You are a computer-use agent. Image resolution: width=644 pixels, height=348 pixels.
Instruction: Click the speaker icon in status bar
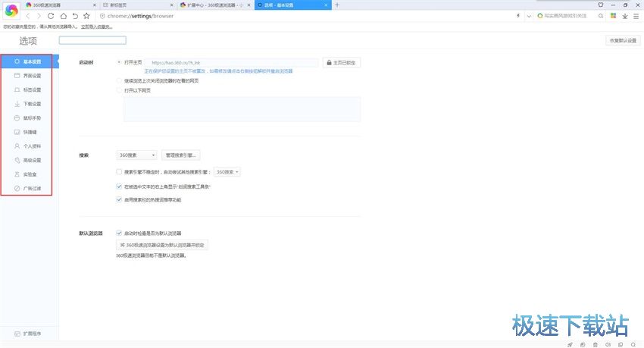point(608,344)
